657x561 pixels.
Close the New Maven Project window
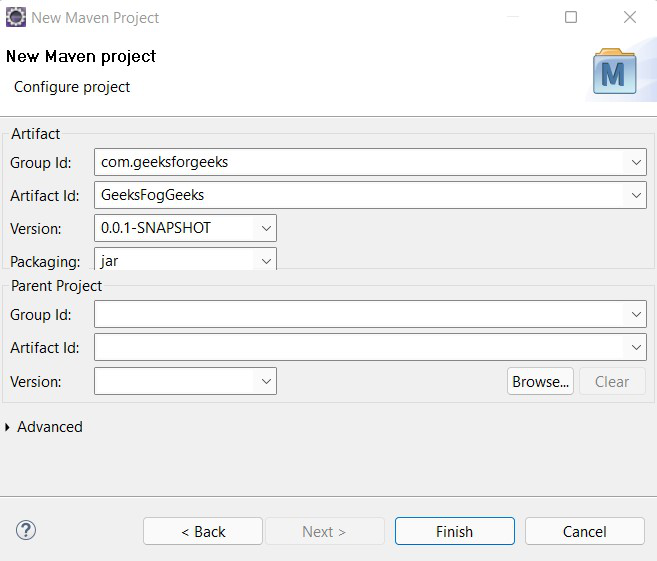pyautogui.click(x=630, y=17)
